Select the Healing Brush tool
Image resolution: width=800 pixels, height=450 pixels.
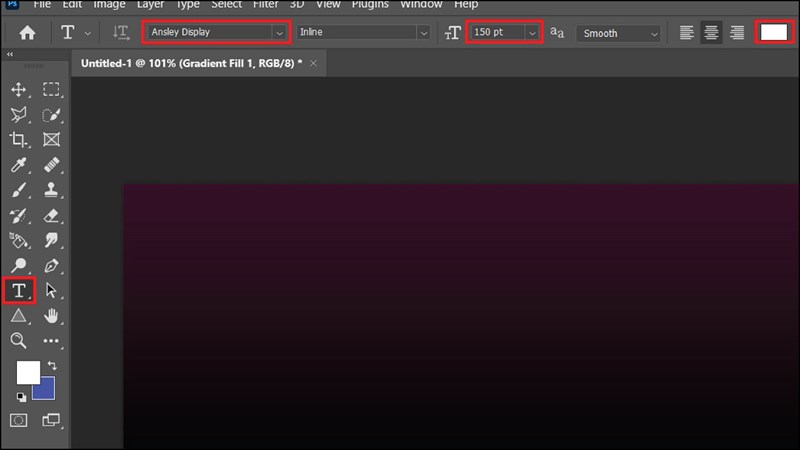(51, 165)
